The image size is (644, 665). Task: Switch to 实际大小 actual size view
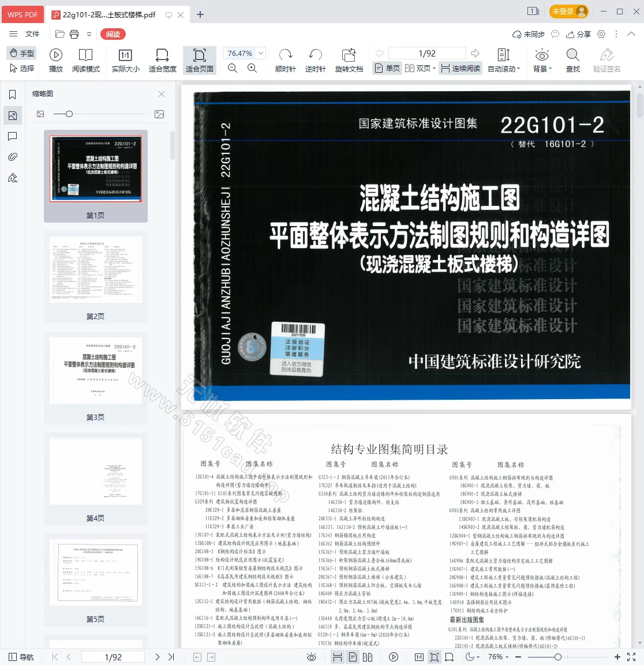[x=125, y=60]
